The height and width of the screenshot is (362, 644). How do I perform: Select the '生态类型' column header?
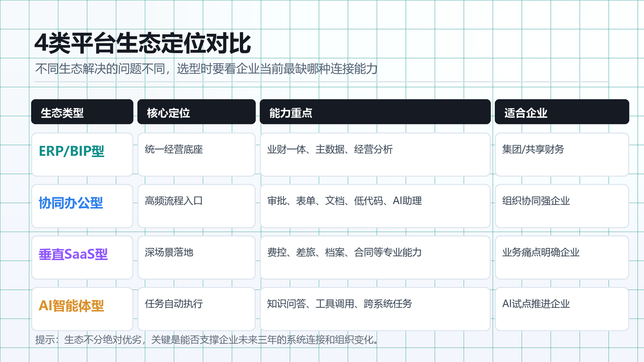click(x=82, y=112)
